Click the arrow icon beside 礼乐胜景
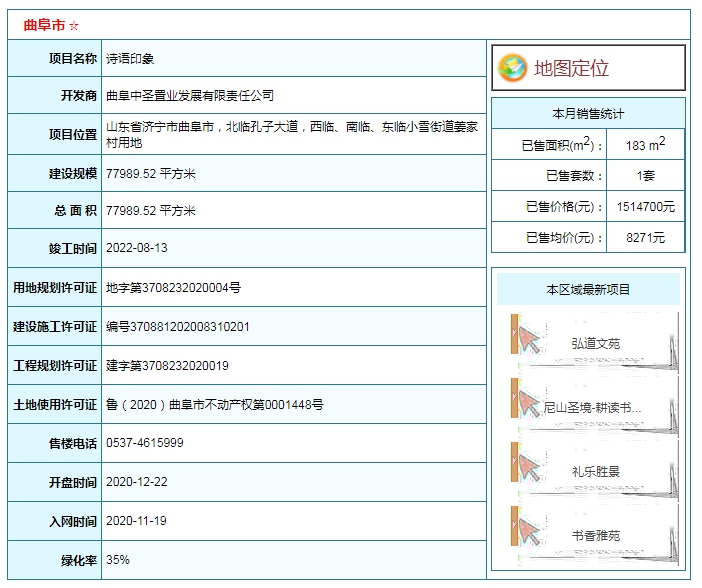The width and height of the screenshot is (702, 588). 529,469
